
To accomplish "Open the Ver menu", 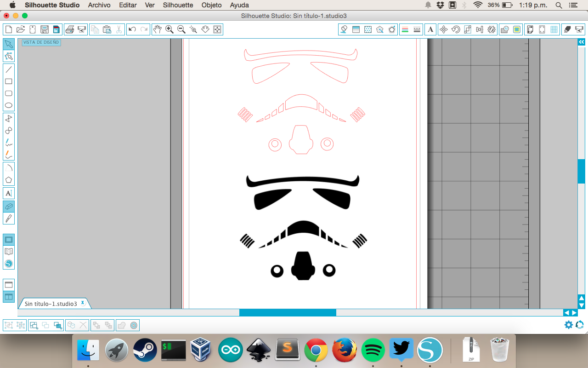I will pyautogui.click(x=150, y=5).
